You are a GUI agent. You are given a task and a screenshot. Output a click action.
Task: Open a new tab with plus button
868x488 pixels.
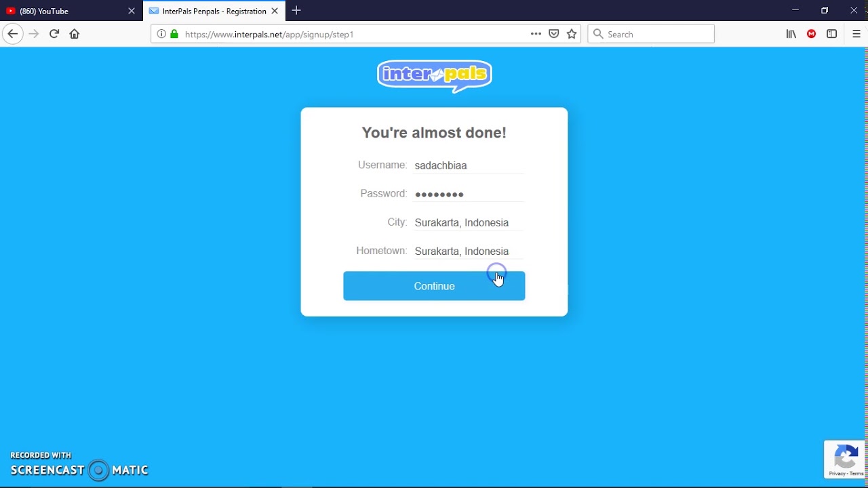pos(296,11)
